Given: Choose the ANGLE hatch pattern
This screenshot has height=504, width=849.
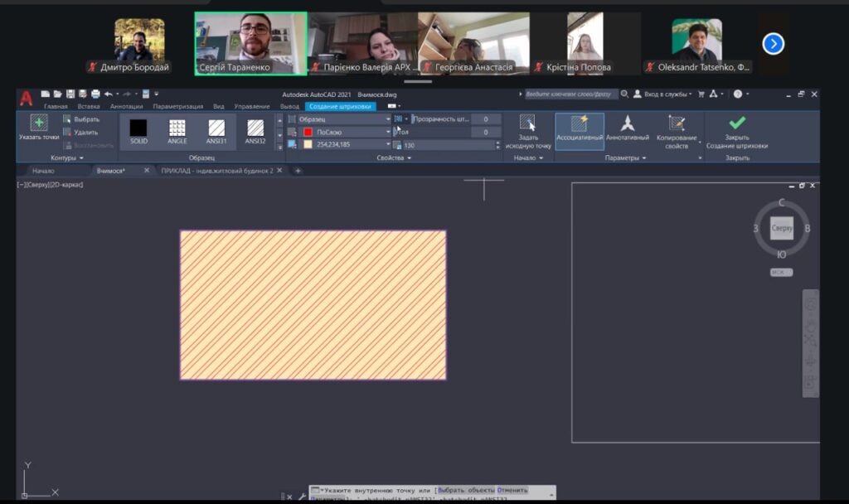Looking at the screenshot, I should pyautogui.click(x=177, y=128).
